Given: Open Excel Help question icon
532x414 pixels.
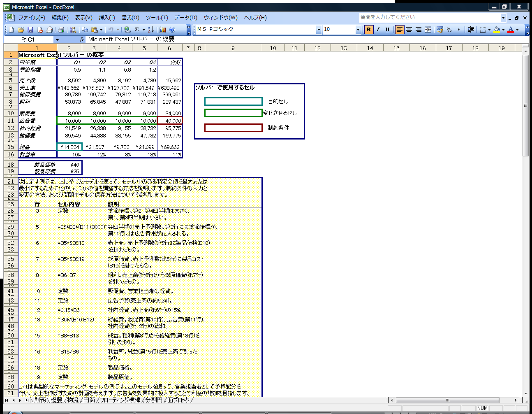Looking at the screenshot, I should point(172,30).
